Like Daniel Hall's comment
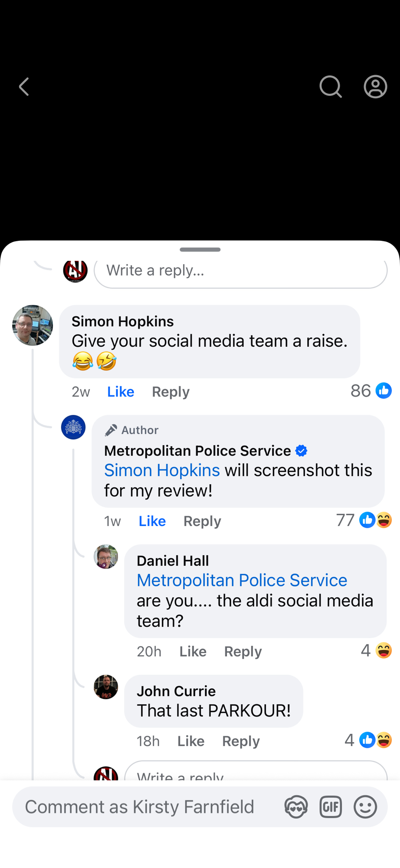The width and height of the screenshot is (400, 868). coord(193,651)
